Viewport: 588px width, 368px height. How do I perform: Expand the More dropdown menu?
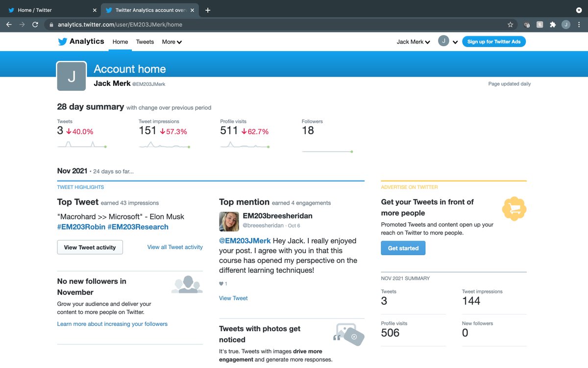[x=172, y=42]
